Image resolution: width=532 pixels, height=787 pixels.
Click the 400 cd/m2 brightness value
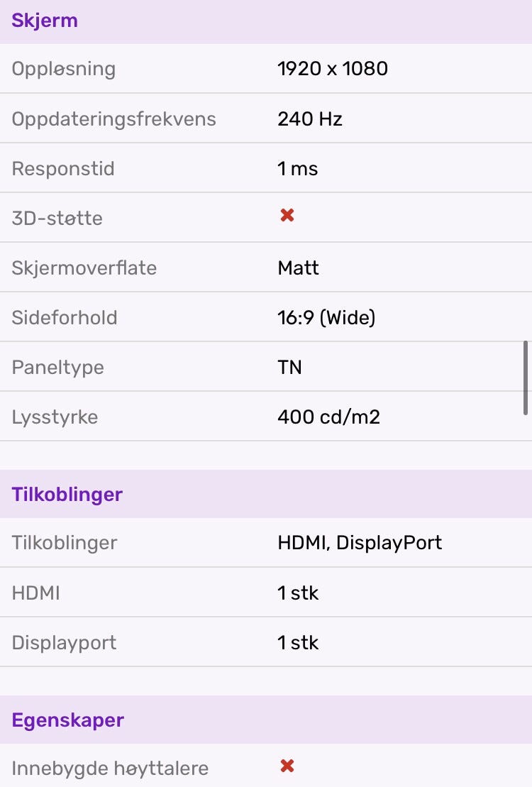click(329, 417)
